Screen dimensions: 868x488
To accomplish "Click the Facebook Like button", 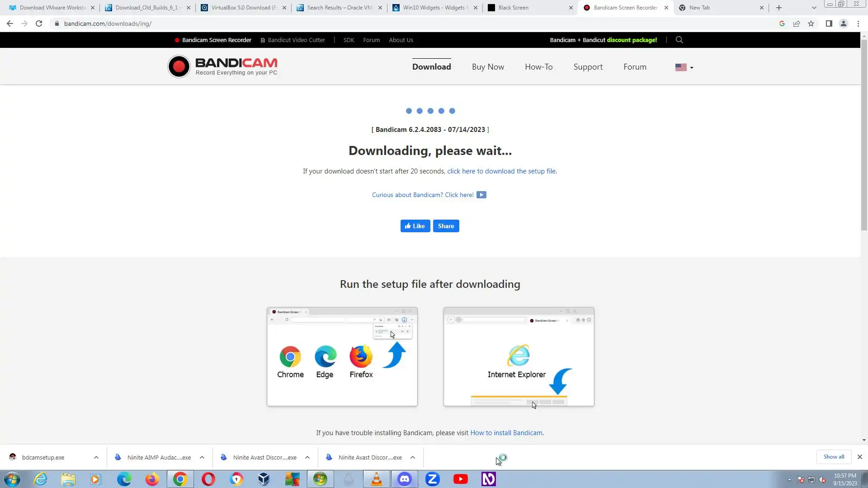I will [415, 226].
